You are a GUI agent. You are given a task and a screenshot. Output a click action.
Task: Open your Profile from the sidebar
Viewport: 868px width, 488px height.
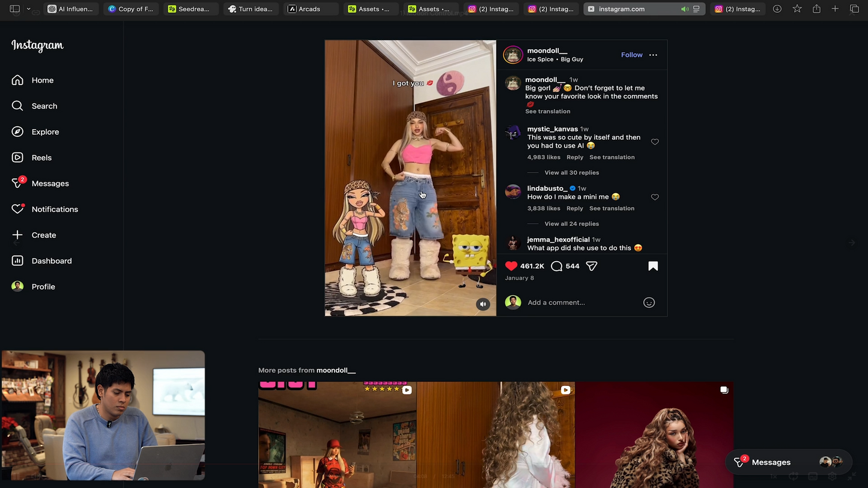click(x=34, y=286)
